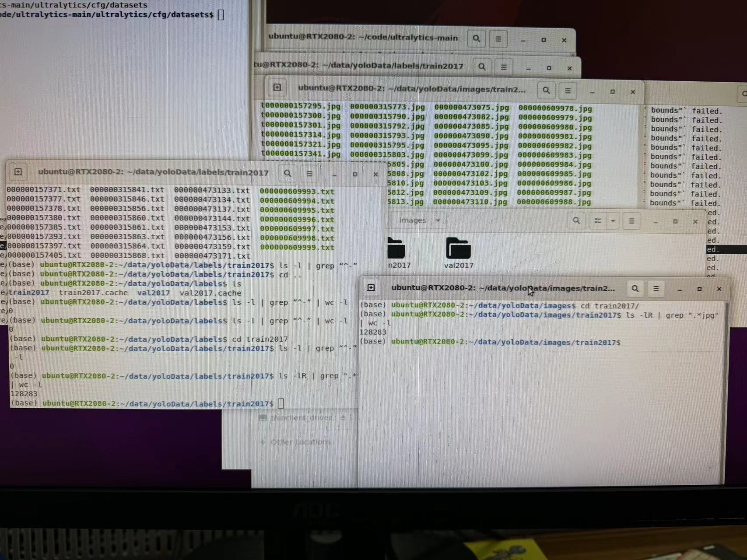Click 000000609988.jpg in the images listing
The height and width of the screenshot is (560, 747).
[x=554, y=202]
